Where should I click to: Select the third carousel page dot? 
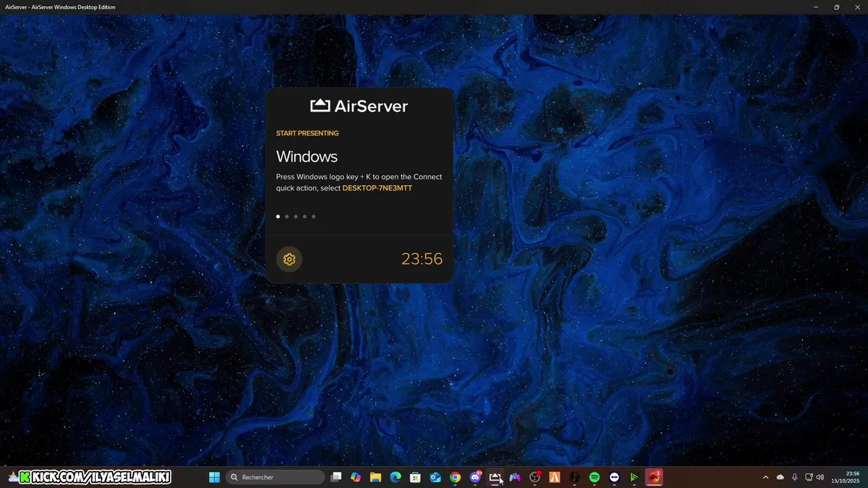coord(296,217)
